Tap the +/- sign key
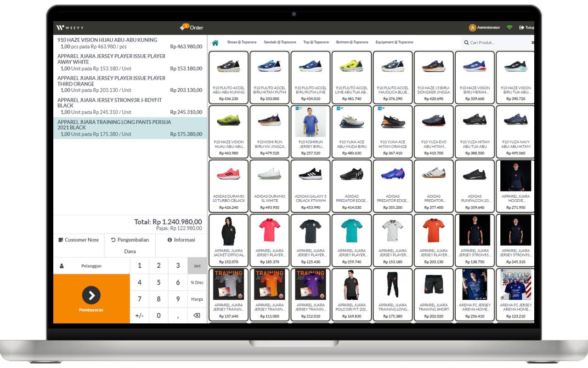 click(140, 316)
